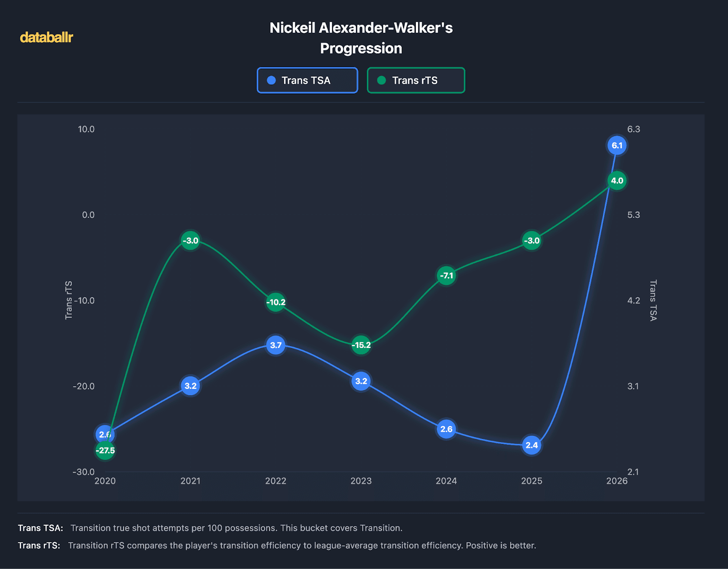Click the blue 3.7 TSA data point
The width and height of the screenshot is (728, 569).
276,345
